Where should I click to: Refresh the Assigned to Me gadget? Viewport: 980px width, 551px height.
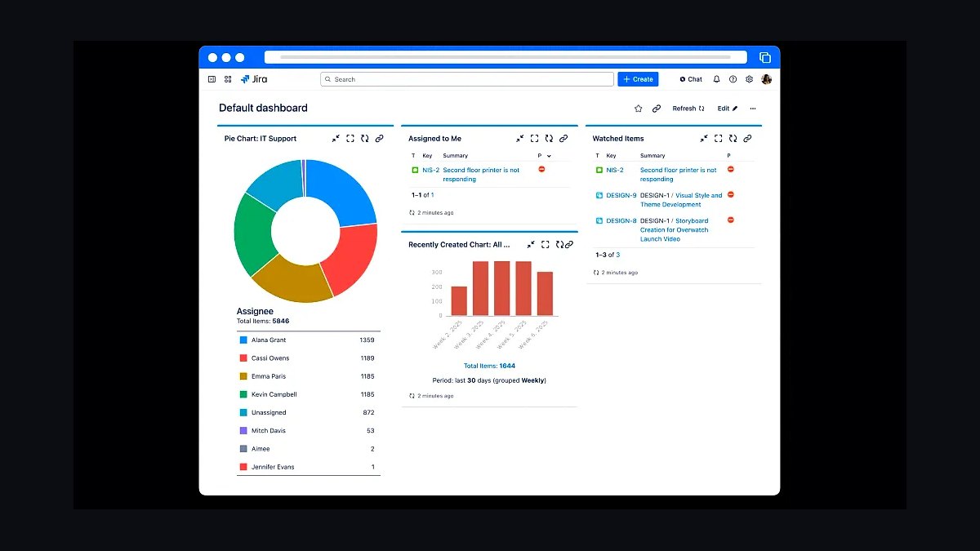coord(549,139)
